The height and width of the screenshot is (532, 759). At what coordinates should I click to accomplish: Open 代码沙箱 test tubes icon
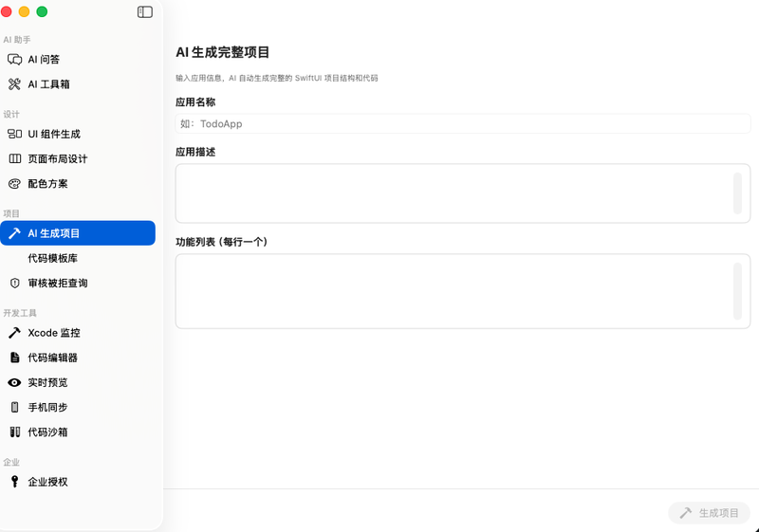[x=15, y=431]
